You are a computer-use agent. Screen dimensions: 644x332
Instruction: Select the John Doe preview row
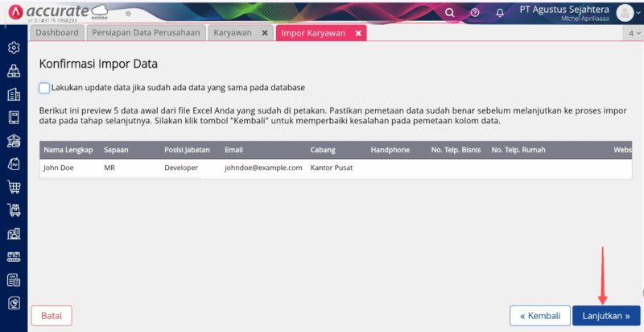197,168
